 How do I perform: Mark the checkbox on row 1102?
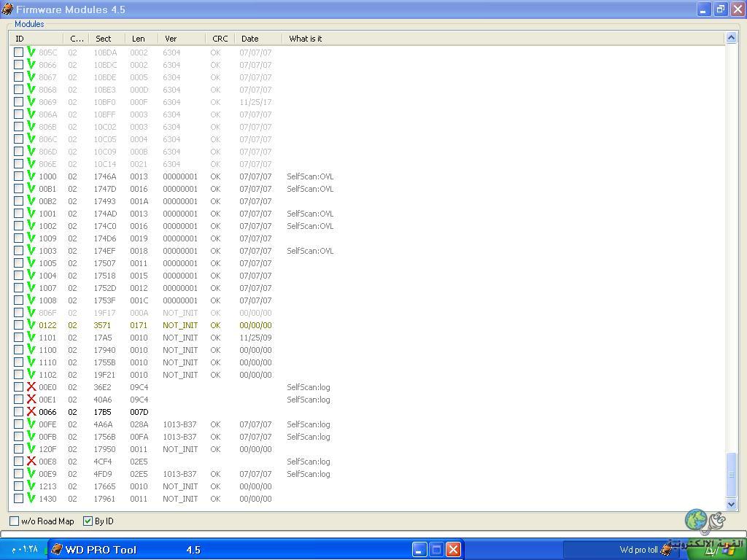tap(18, 374)
